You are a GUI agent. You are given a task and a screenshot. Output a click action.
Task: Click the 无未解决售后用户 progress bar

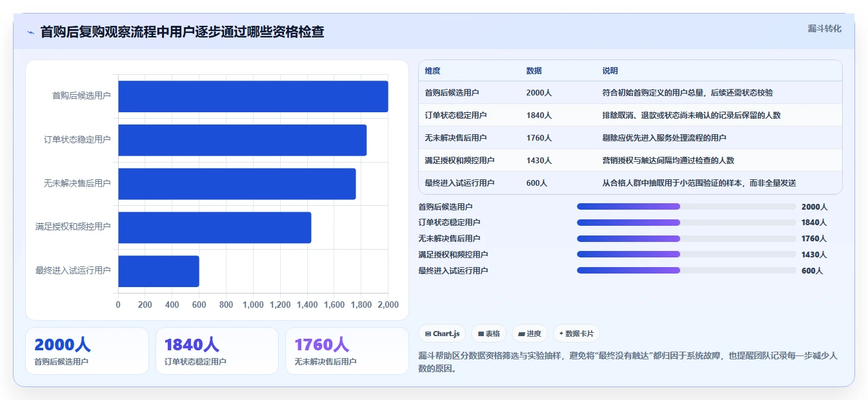(x=687, y=239)
